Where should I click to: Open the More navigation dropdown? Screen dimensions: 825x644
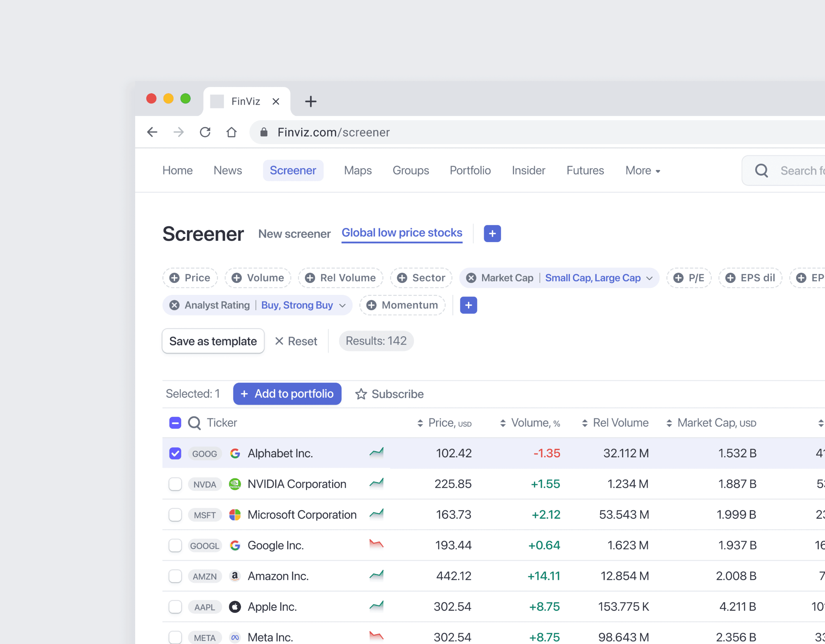pos(642,171)
